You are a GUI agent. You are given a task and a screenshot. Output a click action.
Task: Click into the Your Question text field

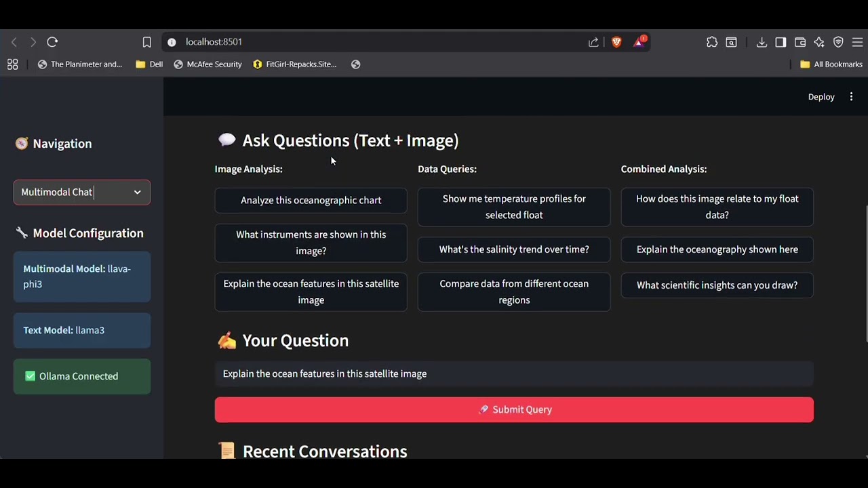(x=514, y=374)
